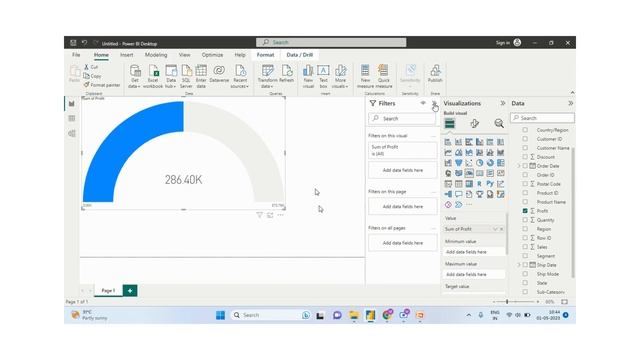Select the pie chart visual
Image resolution: width=640 pixels, height=360 pixels.
(x=480, y=163)
